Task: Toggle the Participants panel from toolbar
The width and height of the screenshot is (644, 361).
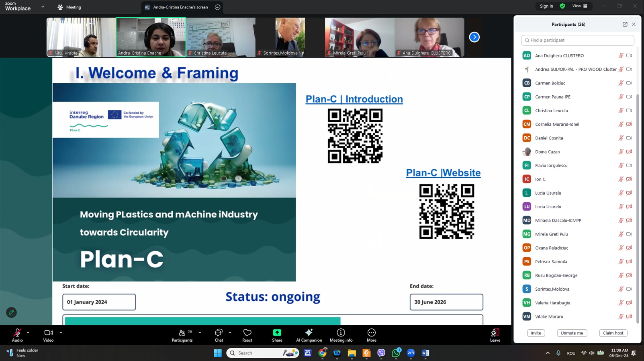Action: pos(182,335)
